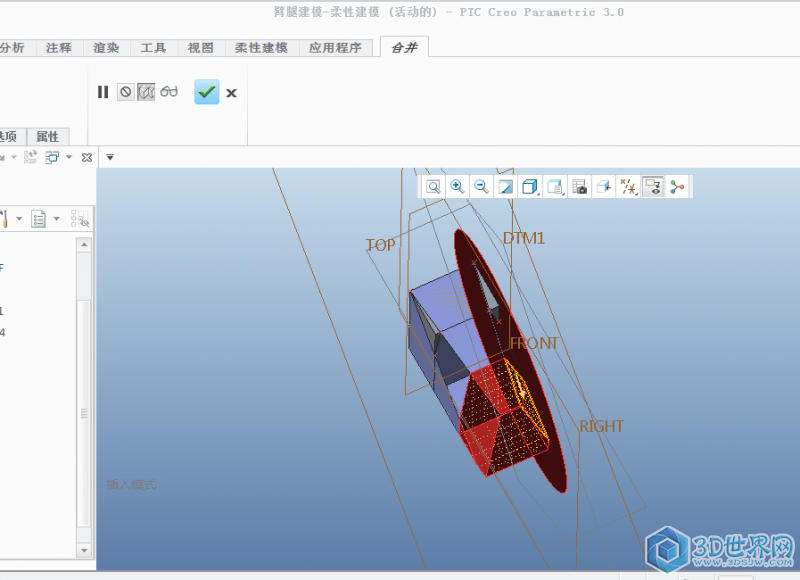Click the tree columns list icon
Image resolution: width=800 pixels, height=580 pixels.
point(38,219)
